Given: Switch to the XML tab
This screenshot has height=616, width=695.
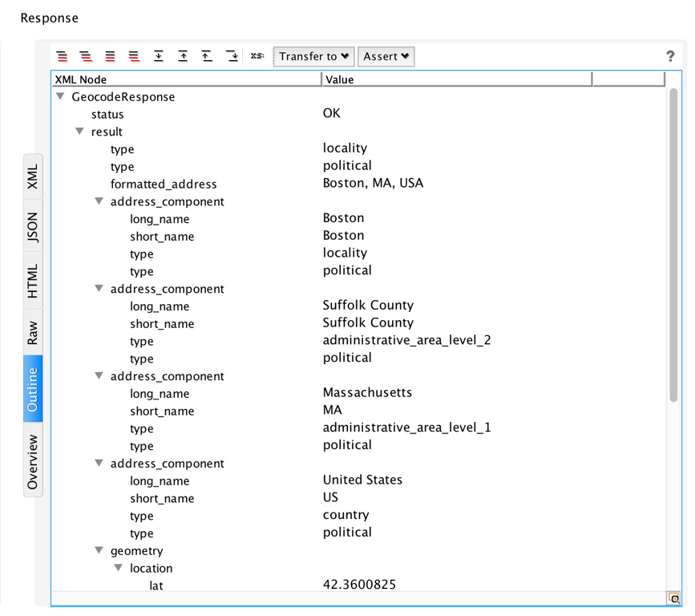Looking at the screenshot, I should click(x=33, y=176).
